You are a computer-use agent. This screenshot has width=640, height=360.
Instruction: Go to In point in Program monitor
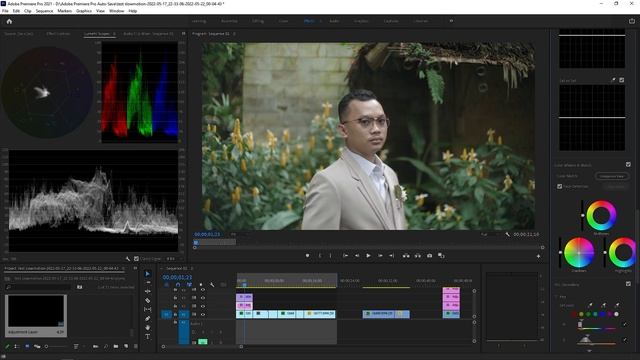[x=345, y=256]
